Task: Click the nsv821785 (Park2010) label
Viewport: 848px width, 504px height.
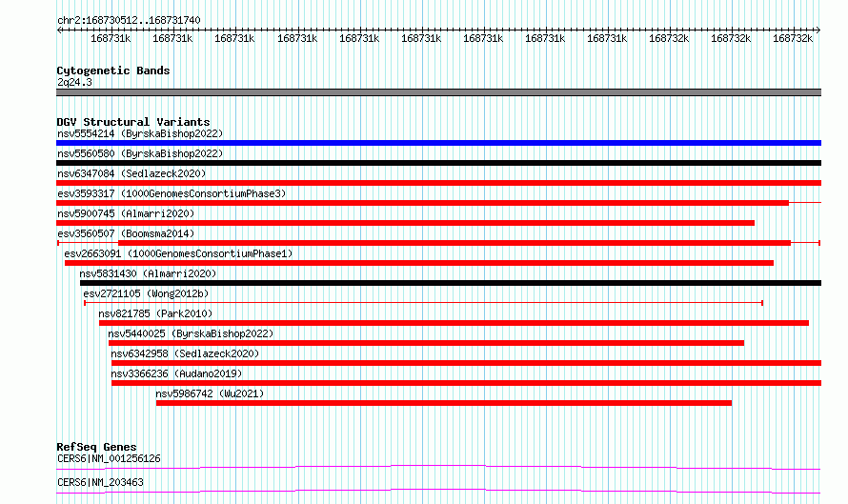Action: pyautogui.click(x=155, y=313)
